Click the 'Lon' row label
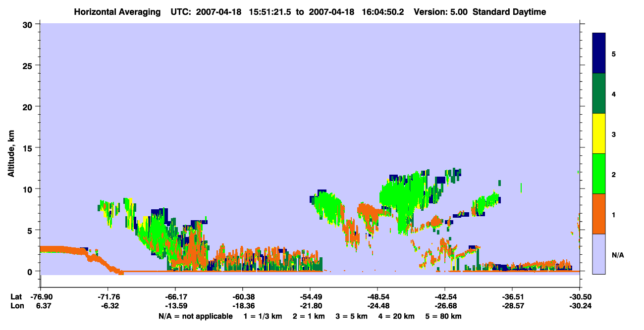 (16, 305)
